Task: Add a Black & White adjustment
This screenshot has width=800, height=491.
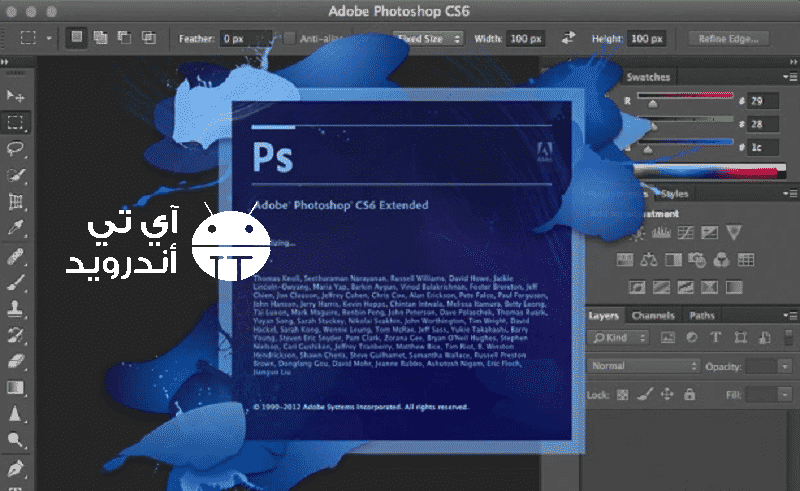Action: (673, 260)
